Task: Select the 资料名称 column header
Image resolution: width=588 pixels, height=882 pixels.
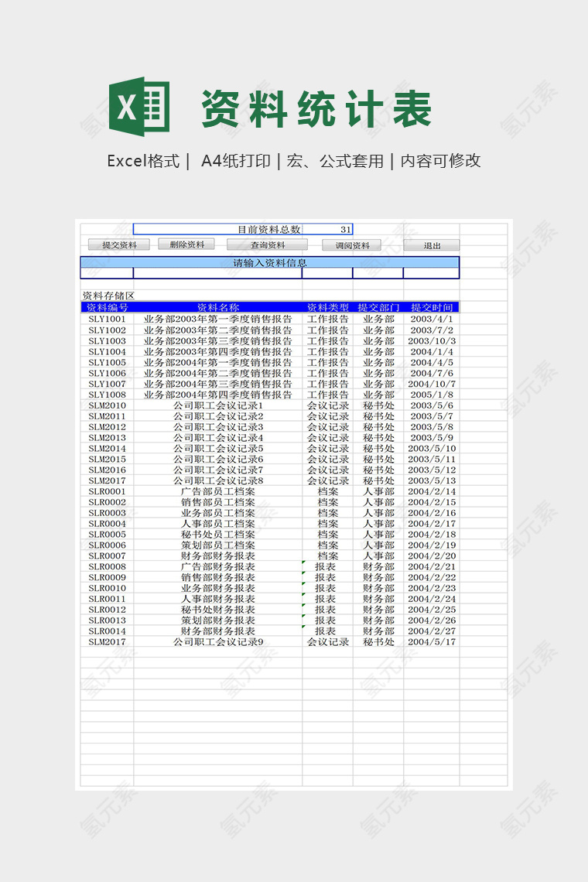Action: coord(217,307)
